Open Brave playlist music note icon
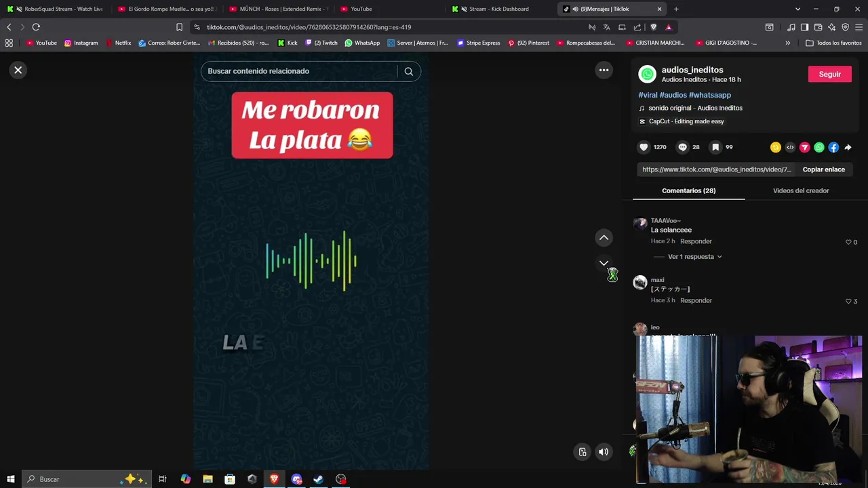Image resolution: width=868 pixels, height=488 pixels. point(791,27)
